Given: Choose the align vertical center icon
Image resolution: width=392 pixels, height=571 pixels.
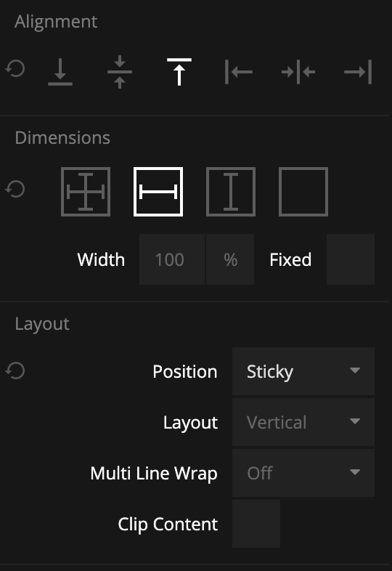Looking at the screenshot, I should 120,72.
